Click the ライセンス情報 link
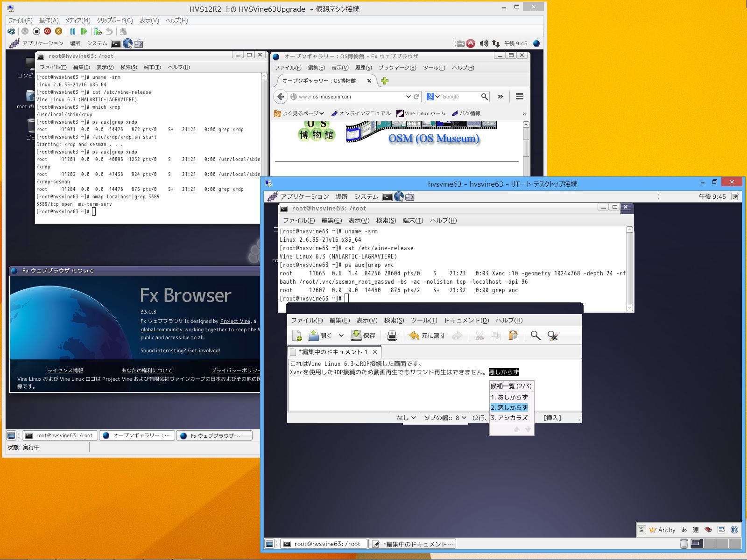Screen dimensions: 747x560 pyautogui.click(x=65, y=371)
